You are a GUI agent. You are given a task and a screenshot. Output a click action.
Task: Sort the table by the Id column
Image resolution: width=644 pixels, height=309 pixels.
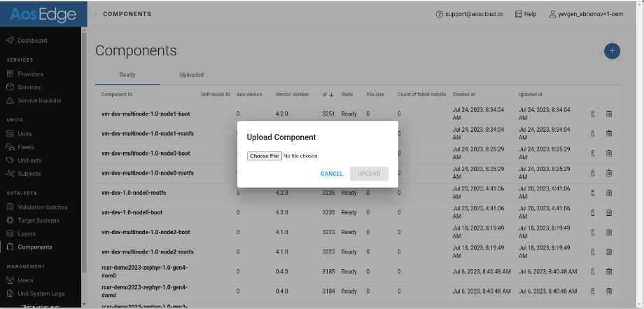tap(327, 95)
